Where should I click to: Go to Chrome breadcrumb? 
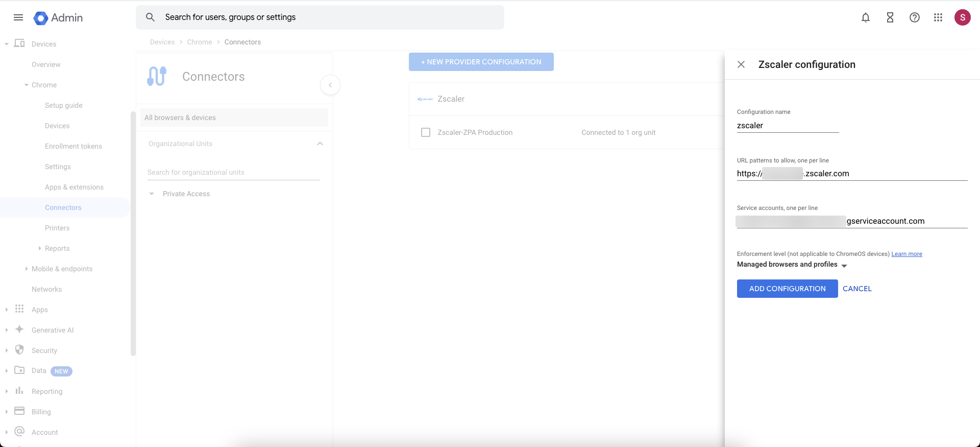point(200,42)
